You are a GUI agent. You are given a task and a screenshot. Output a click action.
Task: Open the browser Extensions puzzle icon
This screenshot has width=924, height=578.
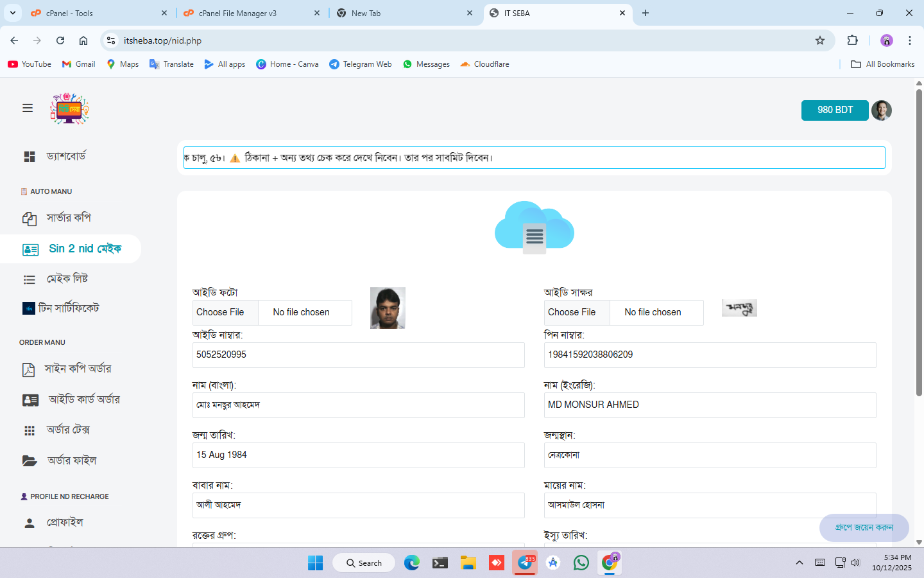click(852, 40)
